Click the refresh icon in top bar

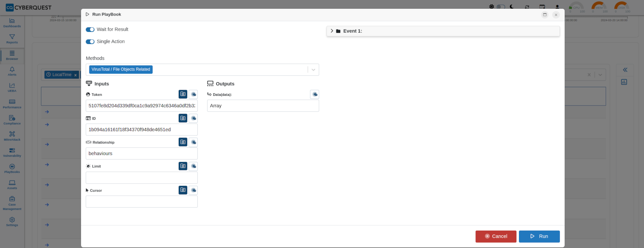click(527, 7)
